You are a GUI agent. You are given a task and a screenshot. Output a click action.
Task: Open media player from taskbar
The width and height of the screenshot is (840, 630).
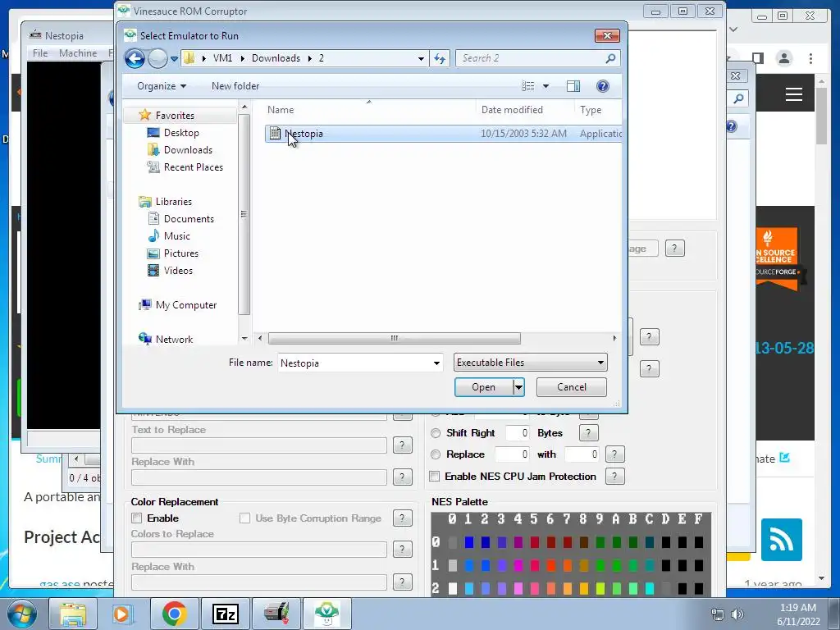(x=121, y=614)
